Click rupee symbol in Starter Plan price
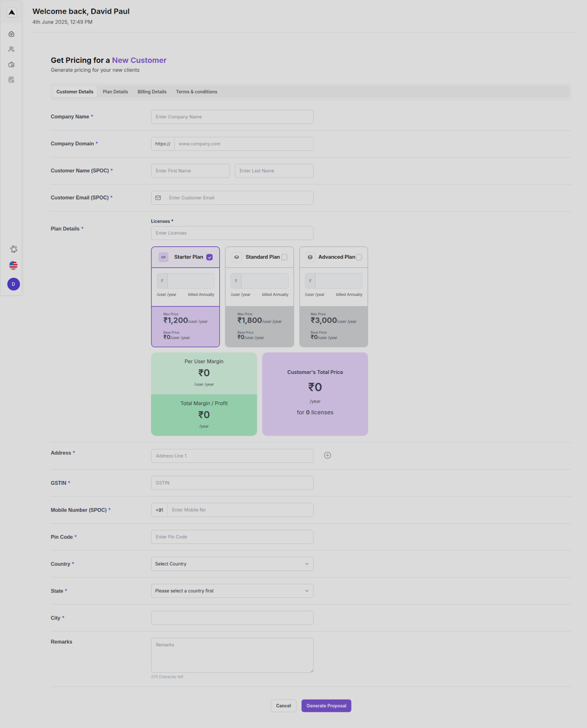The height and width of the screenshot is (728, 587). tap(162, 281)
